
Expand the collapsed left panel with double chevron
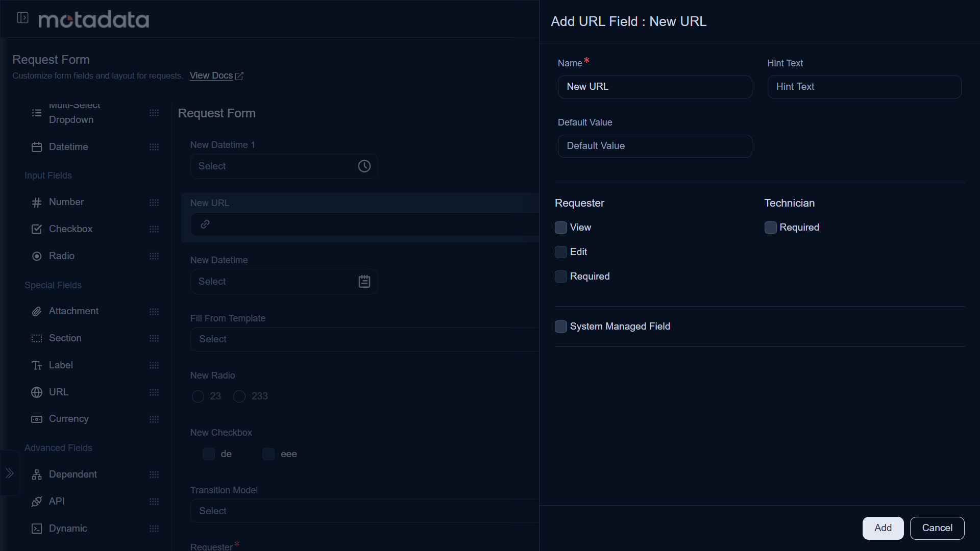click(10, 473)
